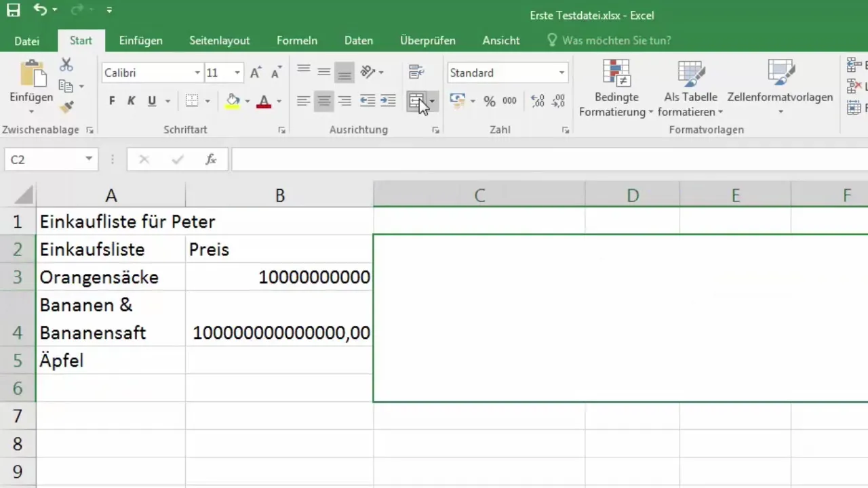Toggle underline (U) formatting
The height and width of the screenshot is (488, 868).
(x=151, y=101)
